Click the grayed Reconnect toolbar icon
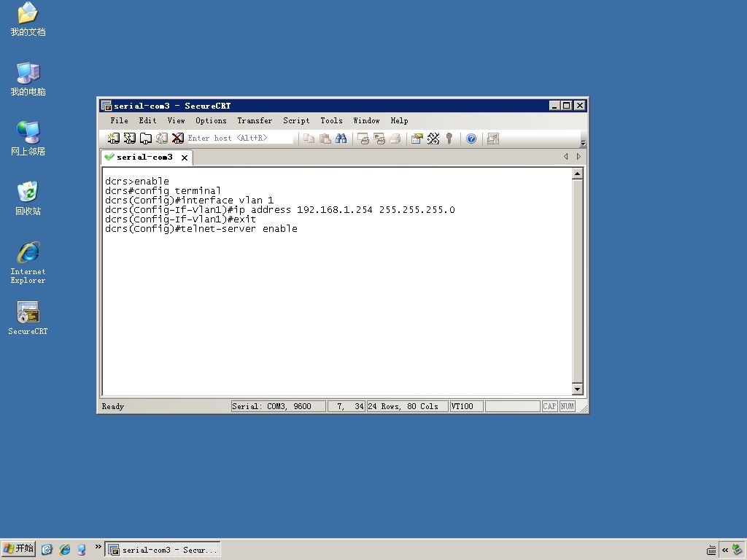Viewport: 747px width, 560px height. coord(161,138)
